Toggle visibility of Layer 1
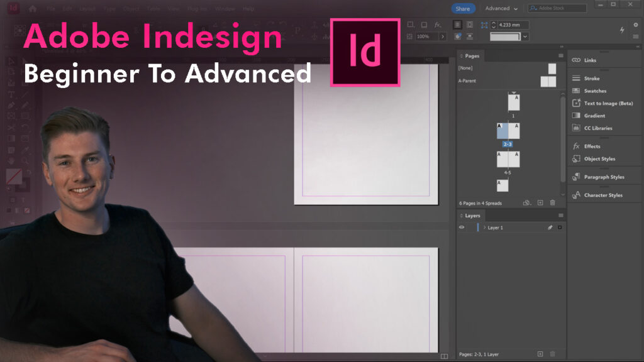Viewport: 644px width, 362px height. pos(462,228)
